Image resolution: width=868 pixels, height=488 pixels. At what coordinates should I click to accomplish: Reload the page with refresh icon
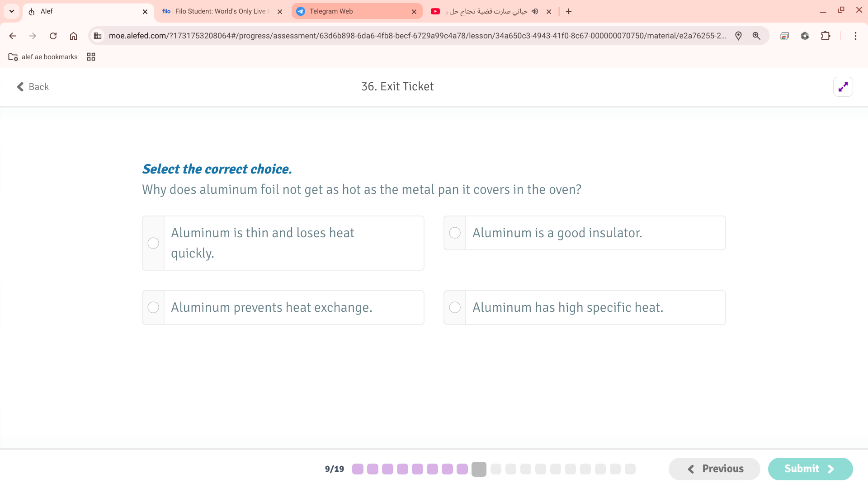pos(53,36)
